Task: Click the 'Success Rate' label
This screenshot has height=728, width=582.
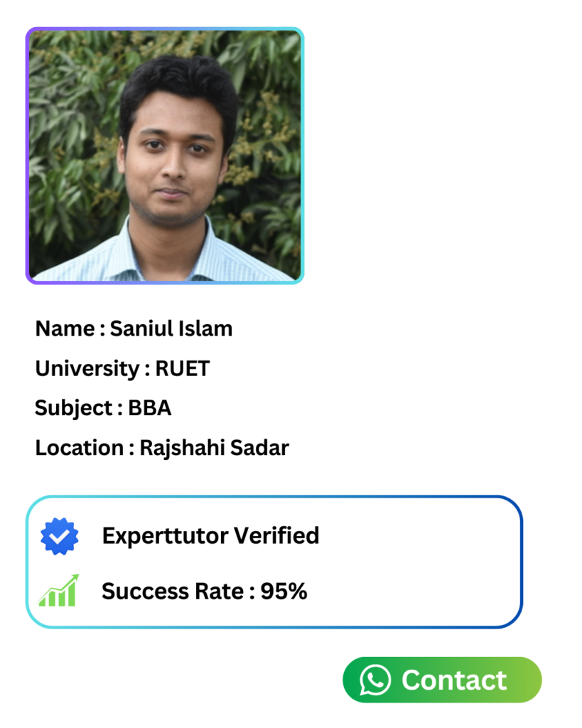Action: [171, 591]
